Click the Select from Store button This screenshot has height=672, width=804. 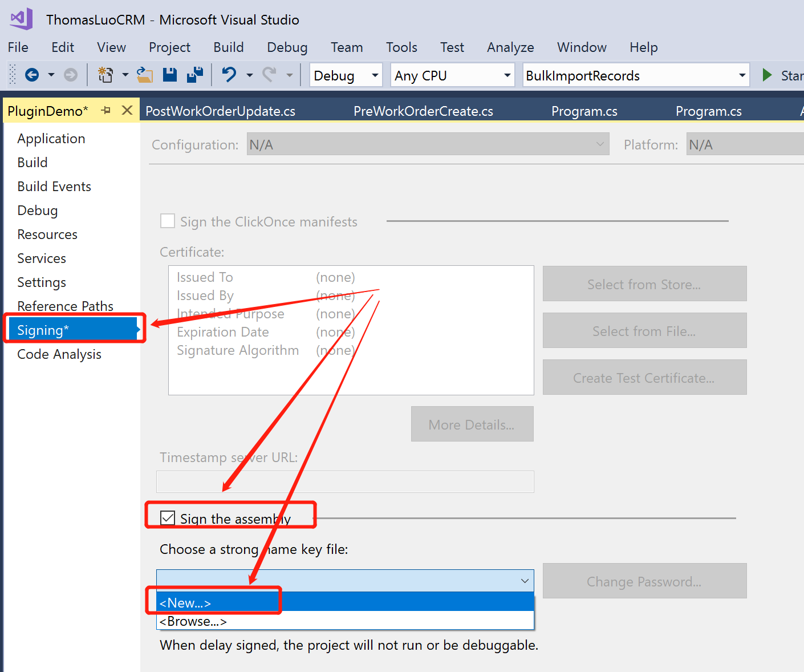(x=644, y=284)
